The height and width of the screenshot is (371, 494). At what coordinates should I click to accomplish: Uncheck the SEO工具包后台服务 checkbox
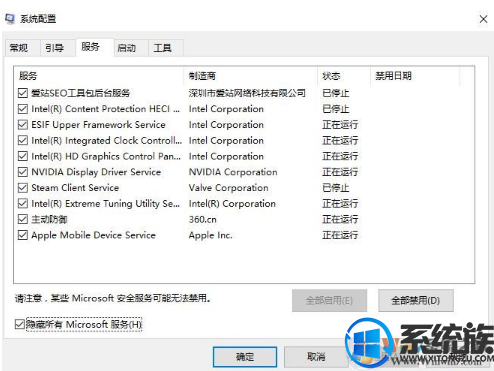tap(23, 93)
